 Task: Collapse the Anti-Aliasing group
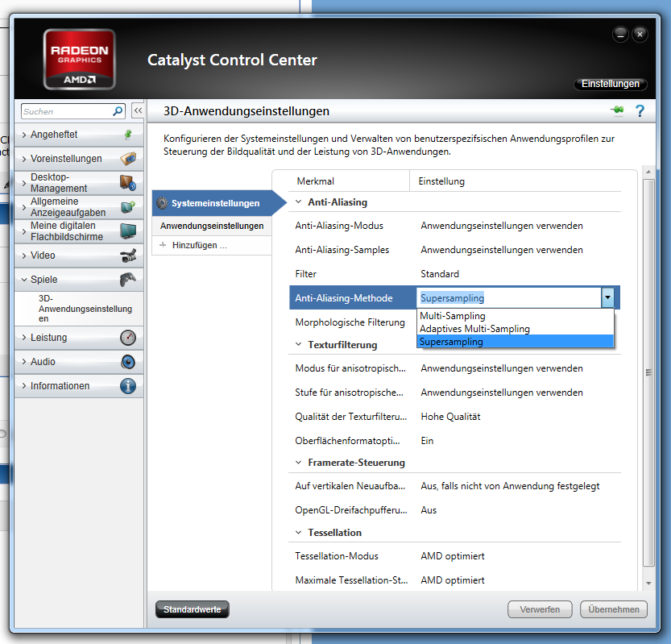pos(299,202)
